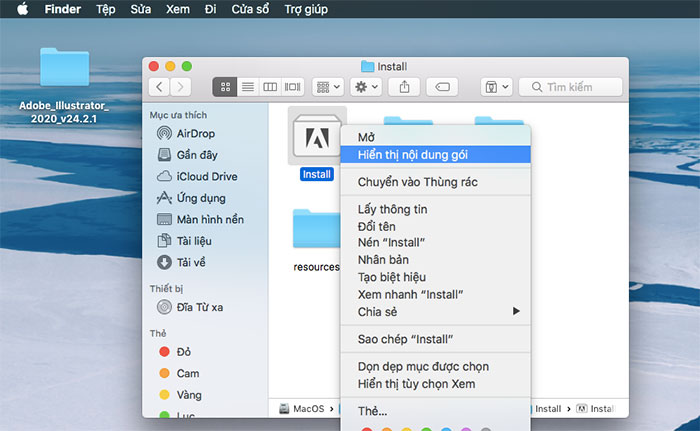The image size is (700, 431).
Task: Choose Nhân bản option
Action: click(435, 259)
